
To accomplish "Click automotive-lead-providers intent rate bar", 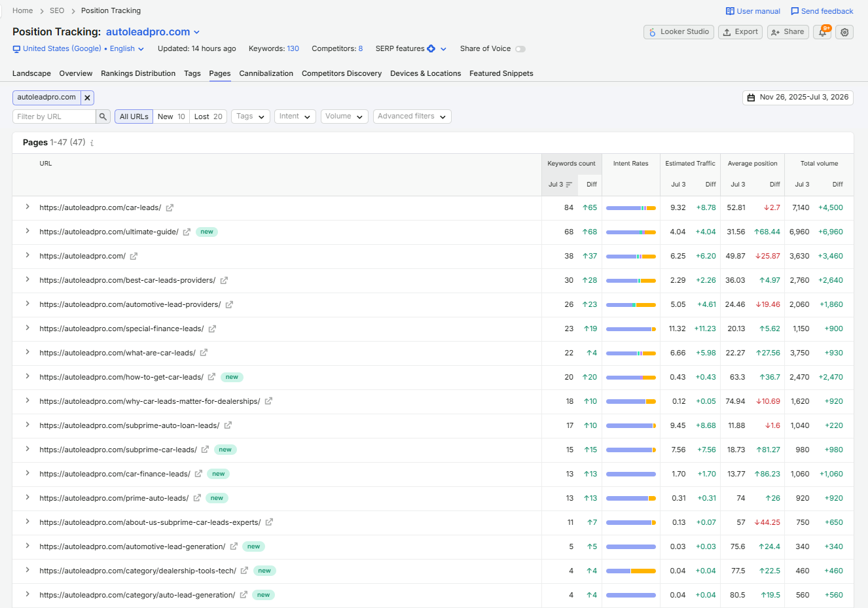I will pyautogui.click(x=631, y=305).
